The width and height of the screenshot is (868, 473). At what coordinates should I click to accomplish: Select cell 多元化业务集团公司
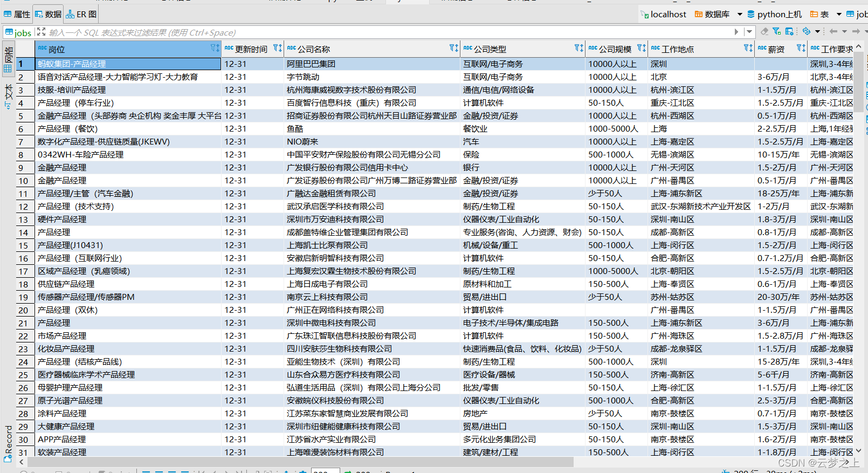pos(523,440)
